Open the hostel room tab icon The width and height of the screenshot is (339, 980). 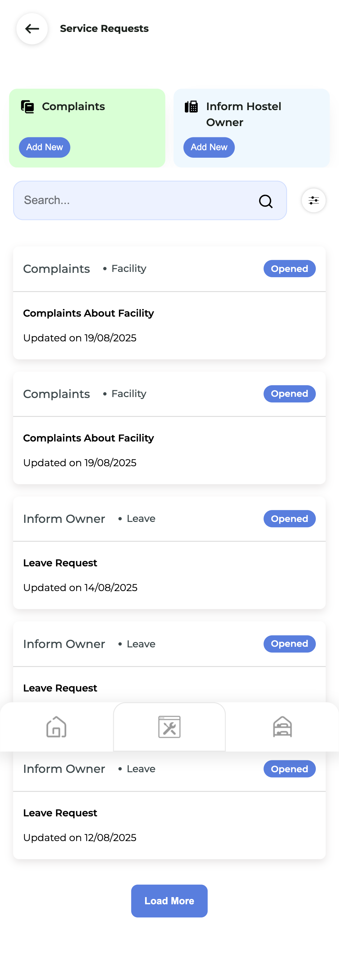282,727
